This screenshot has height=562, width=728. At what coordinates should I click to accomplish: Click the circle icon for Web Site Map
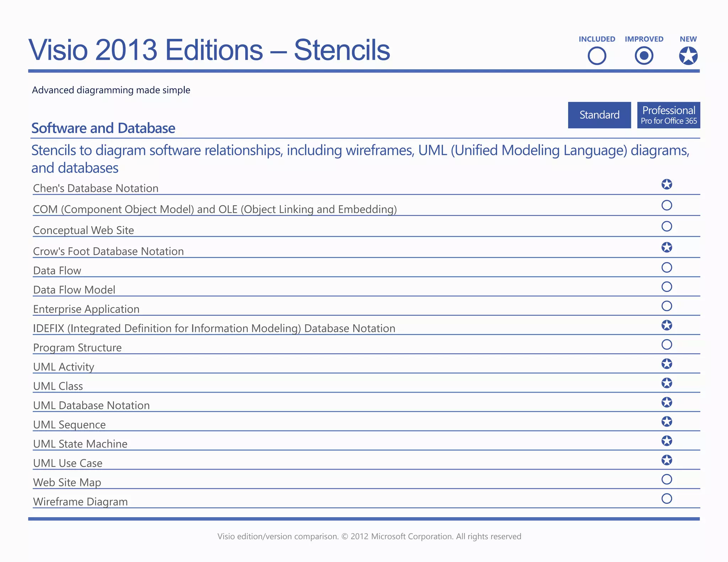(667, 479)
